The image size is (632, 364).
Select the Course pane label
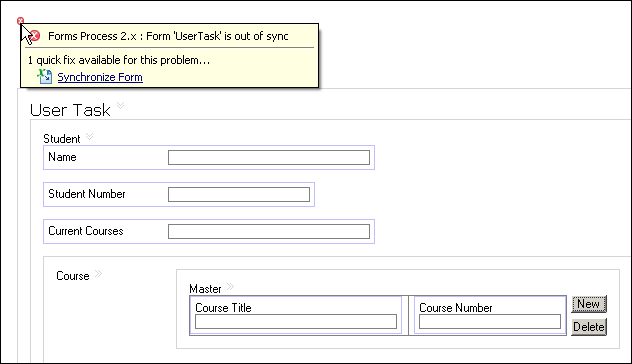(73, 276)
